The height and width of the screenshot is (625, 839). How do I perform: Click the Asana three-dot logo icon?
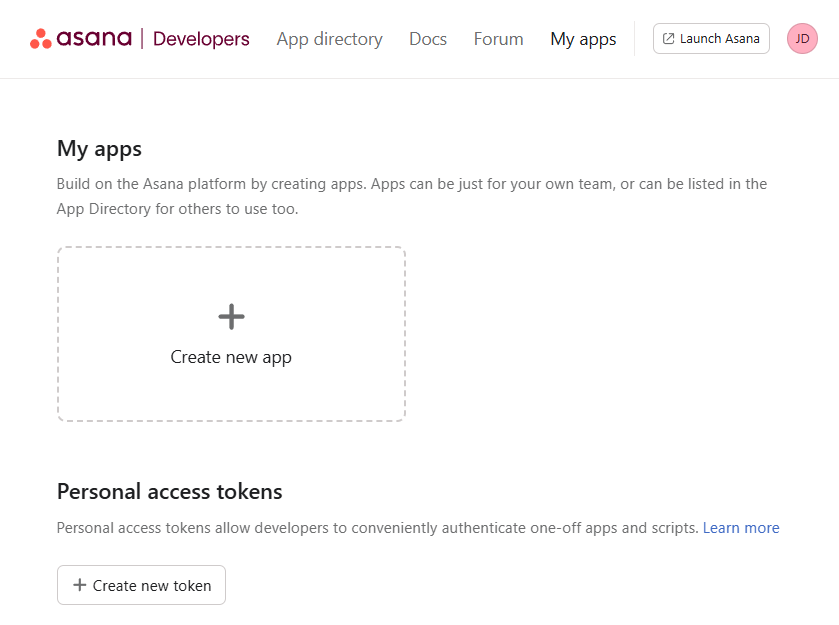coord(40,39)
